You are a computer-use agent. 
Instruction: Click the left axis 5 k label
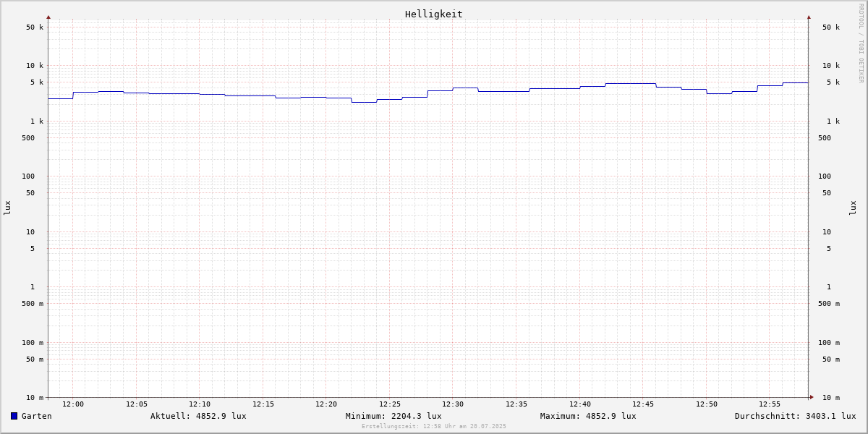[x=37, y=82]
